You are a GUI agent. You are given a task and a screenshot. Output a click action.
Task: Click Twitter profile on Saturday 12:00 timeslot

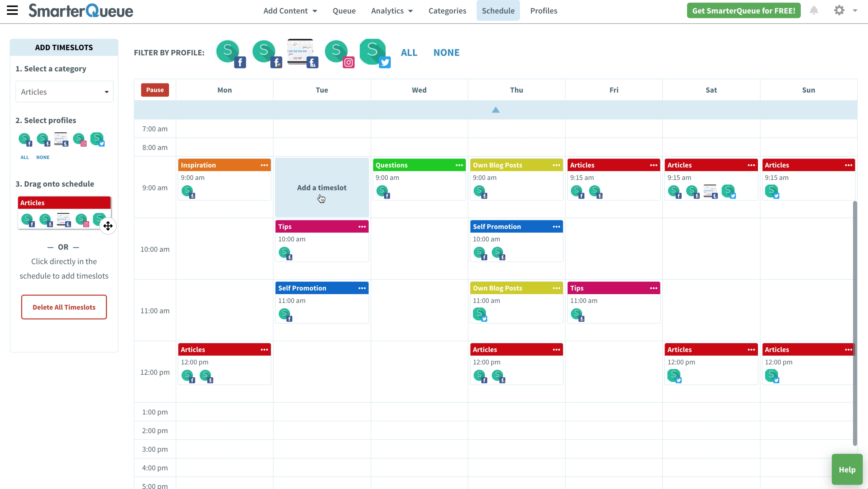click(x=675, y=376)
